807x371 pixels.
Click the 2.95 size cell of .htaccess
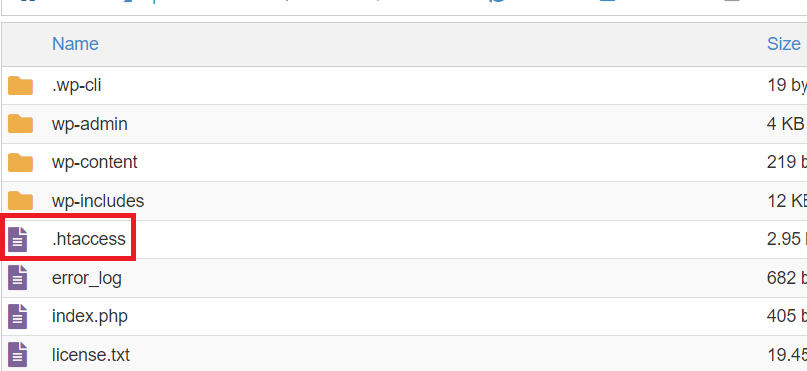[786, 239]
